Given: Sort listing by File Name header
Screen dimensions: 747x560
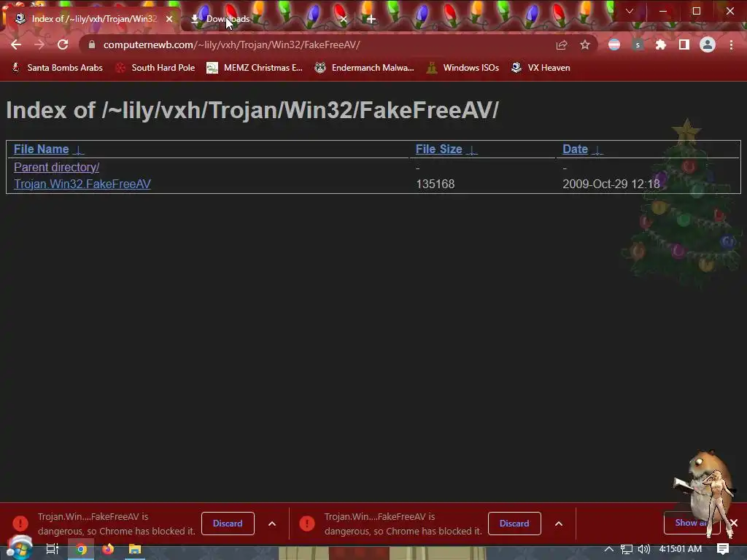Looking at the screenshot, I should 42,149.
